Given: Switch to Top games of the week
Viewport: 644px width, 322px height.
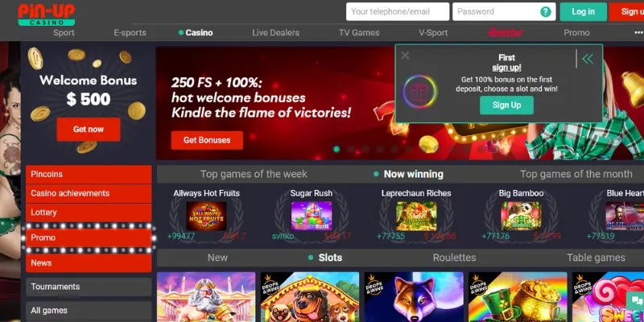Looking at the screenshot, I should pyautogui.click(x=254, y=174).
